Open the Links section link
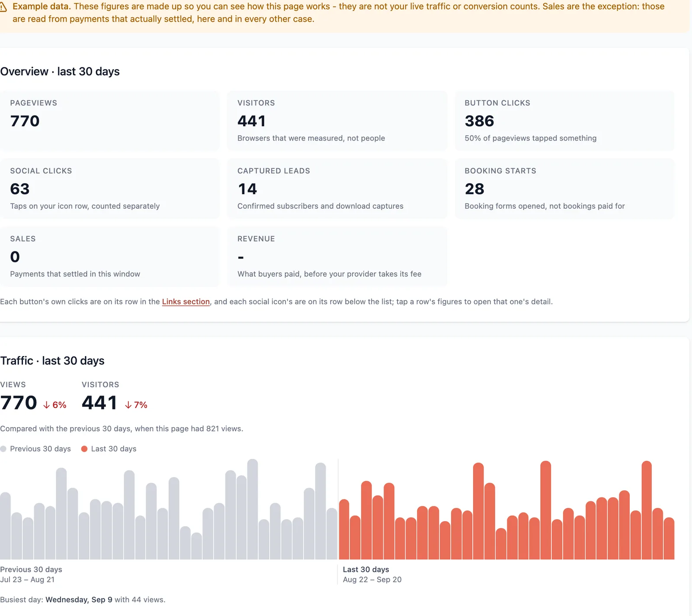 [186, 302]
